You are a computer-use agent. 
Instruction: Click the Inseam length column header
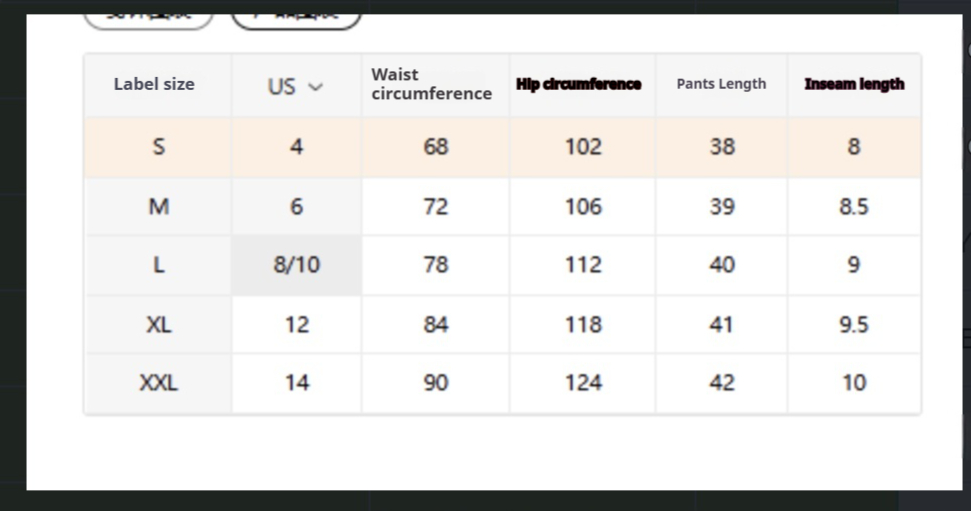point(853,84)
